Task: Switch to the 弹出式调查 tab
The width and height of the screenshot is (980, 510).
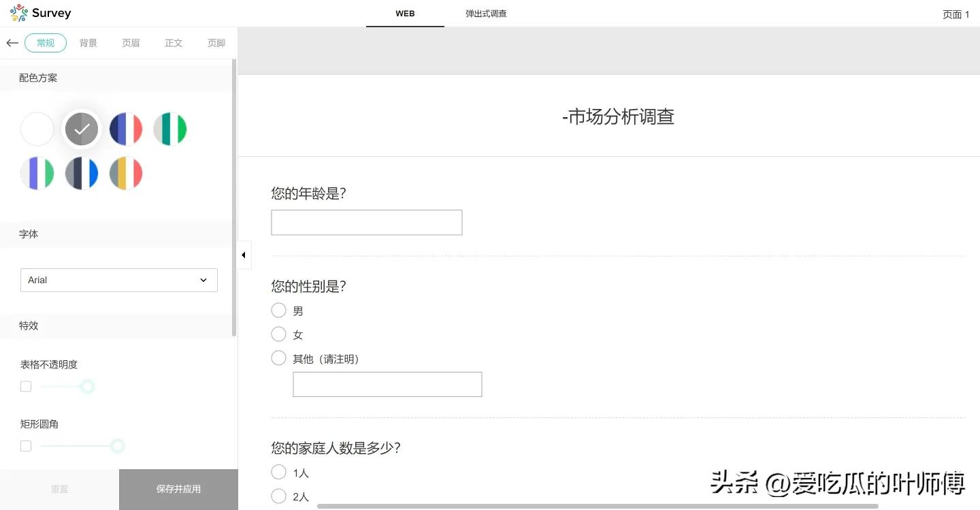Action: (485, 13)
